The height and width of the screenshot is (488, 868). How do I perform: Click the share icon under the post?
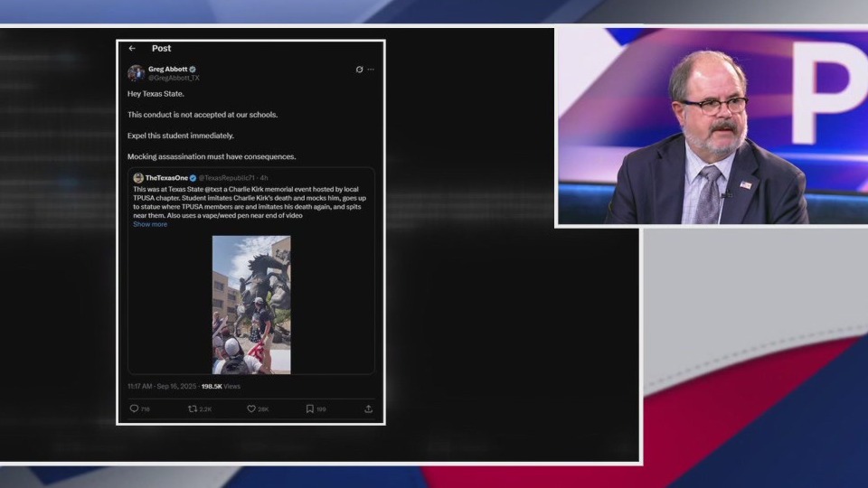[x=369, y=408]
